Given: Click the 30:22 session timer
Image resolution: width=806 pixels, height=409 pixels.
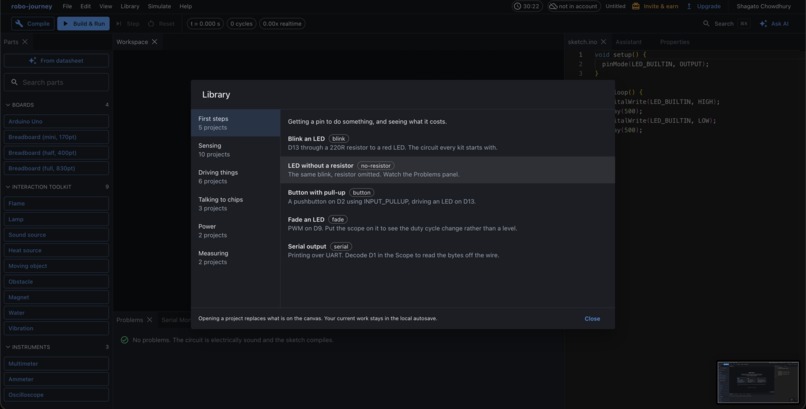Looking at the screenshot, I should (x=527, y=6).
